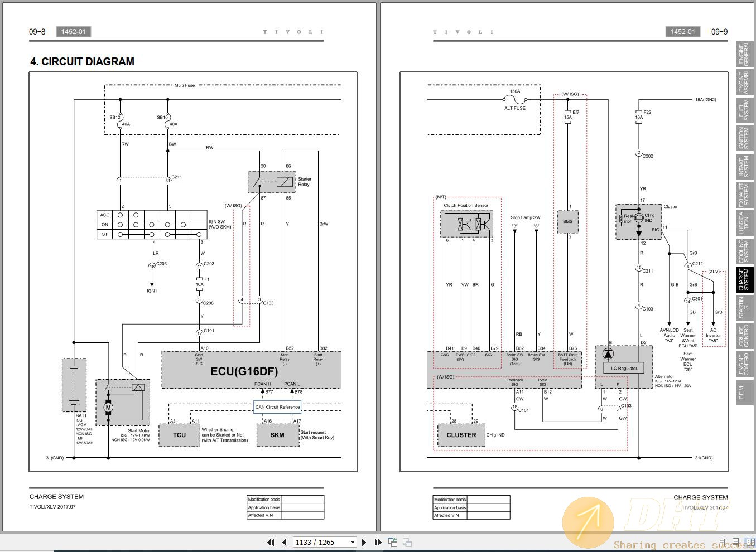
Task: Open the CRUISE CONTROL side tab
Action: pyautogui.click(x=744, y=336)
